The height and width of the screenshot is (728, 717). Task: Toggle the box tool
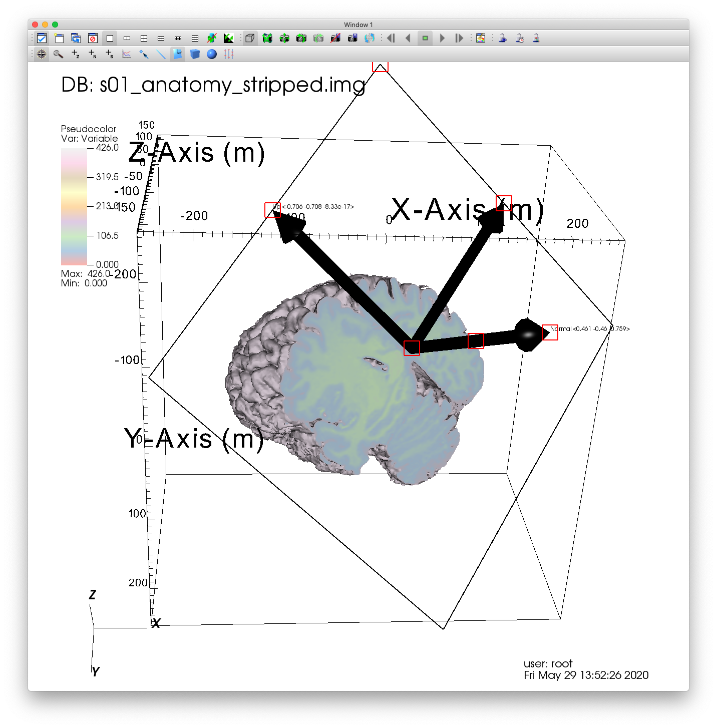click(195, 54)
